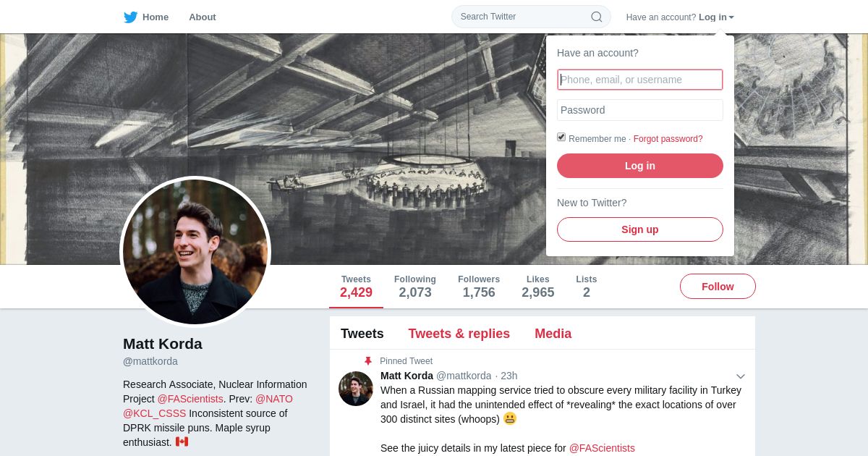Click the search magnifier icon
The width and height of the screenshot is (868, 456).
click(596, 17)
